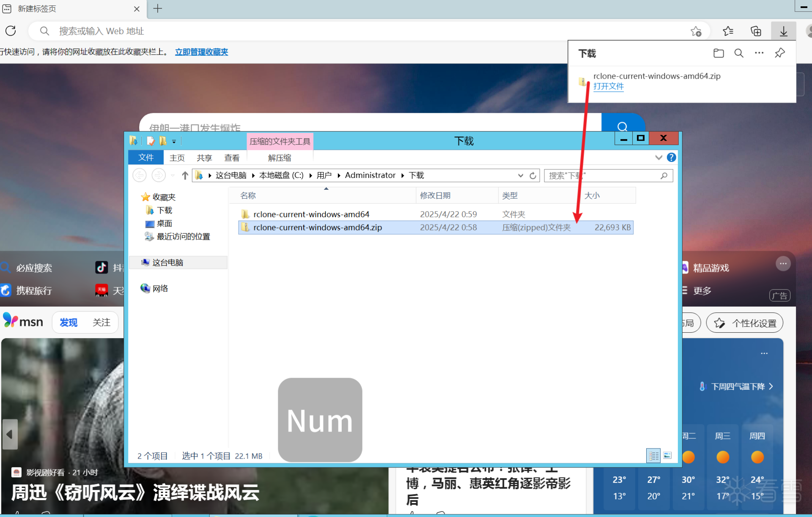Viewport: 812px width, 517px height.
Task: Open the 解压缩 ribbon tab
Action: pos(279,158)
